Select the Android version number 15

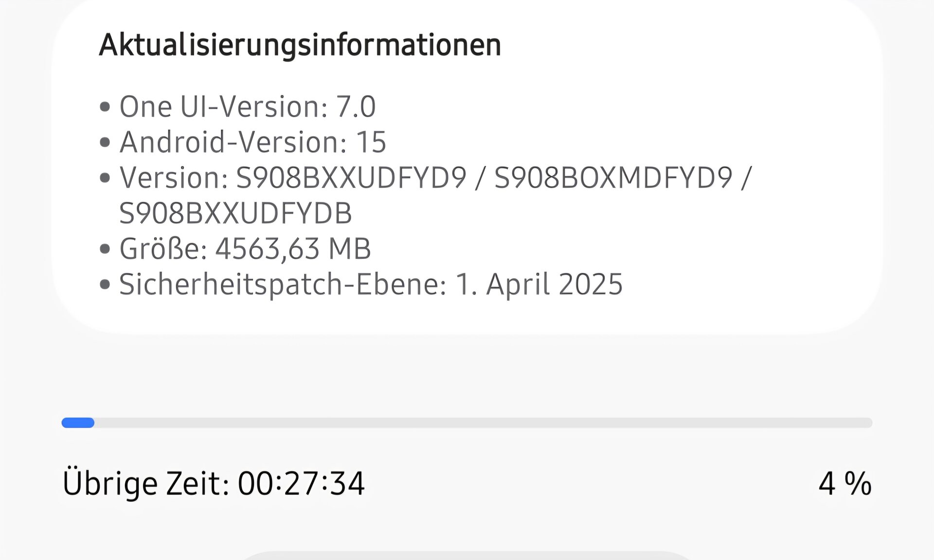[x=371, y=142]
